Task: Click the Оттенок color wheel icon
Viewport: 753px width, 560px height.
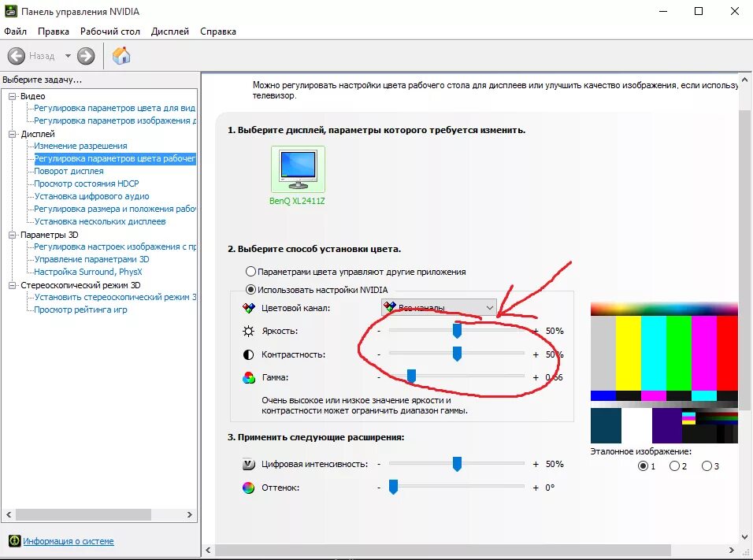Action: 248,488
